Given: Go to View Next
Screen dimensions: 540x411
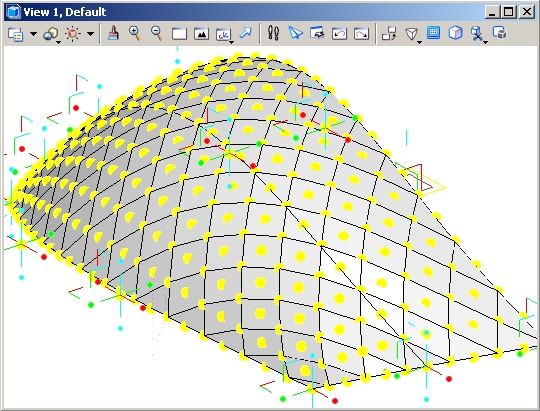Looking at the screenshot, I should 361,34.
